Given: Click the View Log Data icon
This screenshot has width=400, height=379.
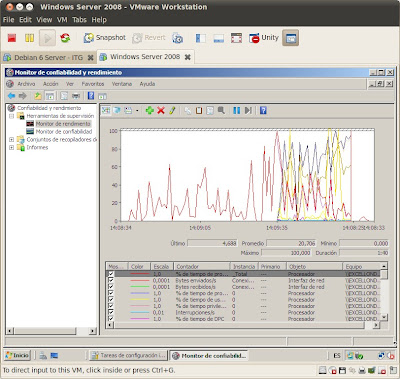Looking at the screenshot, I should pyautogui.click(x=117, y=110).
